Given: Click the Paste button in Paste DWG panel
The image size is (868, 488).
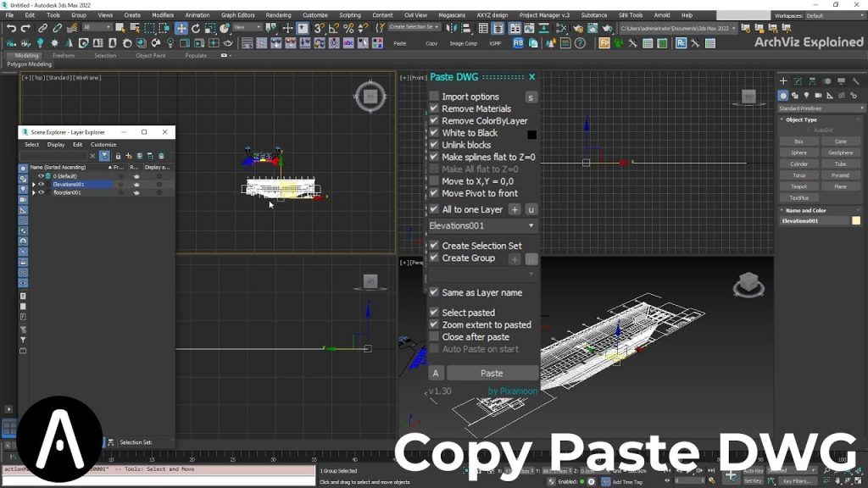Looking at the screenshot, I should coord(492,374).
